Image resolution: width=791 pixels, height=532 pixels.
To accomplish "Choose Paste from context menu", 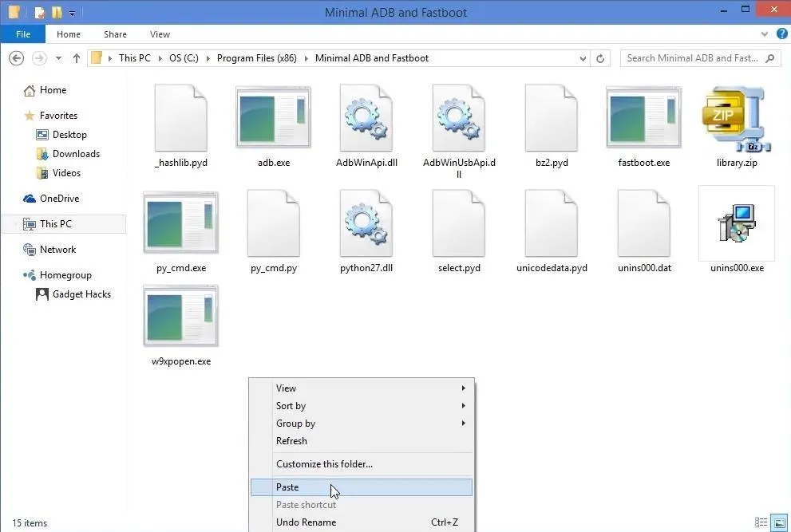I will 362,487.
